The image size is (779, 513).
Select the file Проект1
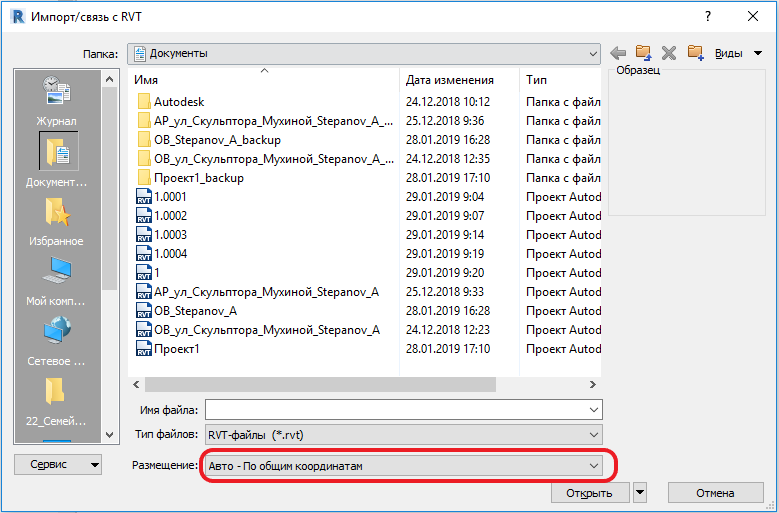click(176, 349)
